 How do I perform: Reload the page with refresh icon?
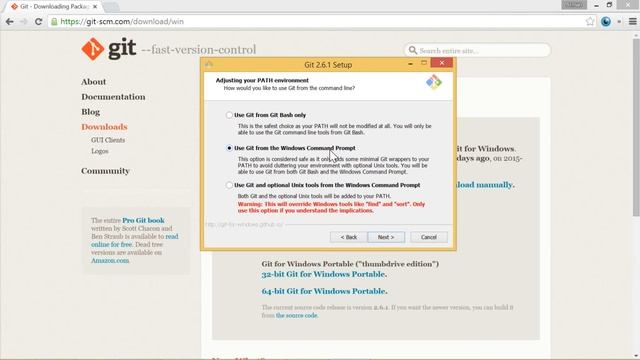38,22
